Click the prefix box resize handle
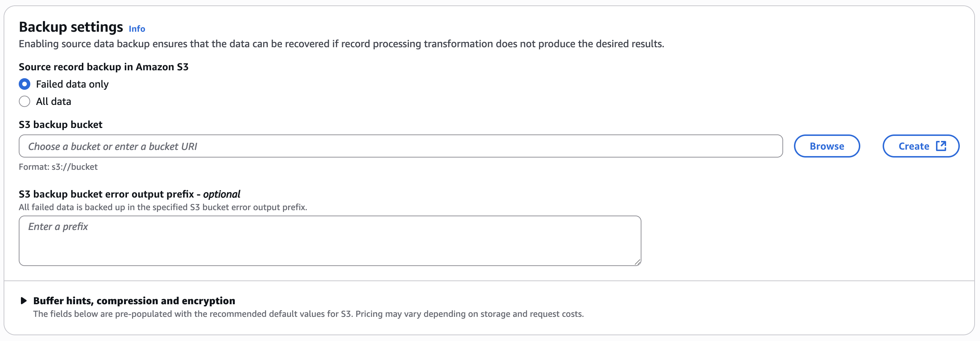This screenshot has height=341, width=980. point(637,262)
